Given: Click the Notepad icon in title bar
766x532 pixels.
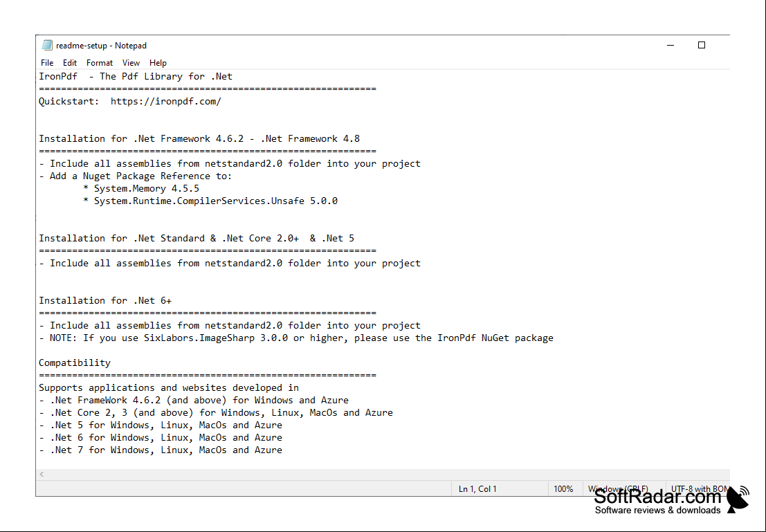Looking at the screenshot, I should tap(47, 45).
